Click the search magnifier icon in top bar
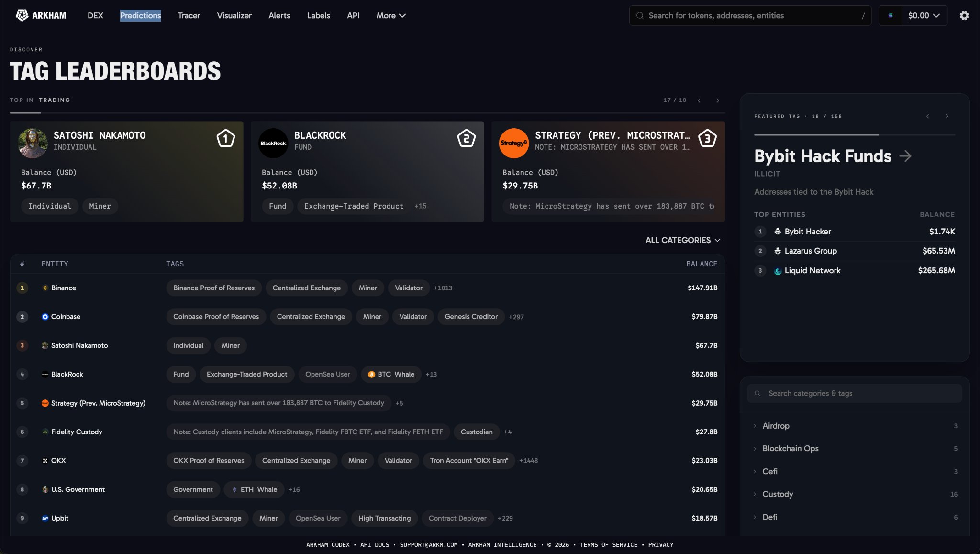The width and height of the screenshot is (980, 554). [x=640, y=15]
